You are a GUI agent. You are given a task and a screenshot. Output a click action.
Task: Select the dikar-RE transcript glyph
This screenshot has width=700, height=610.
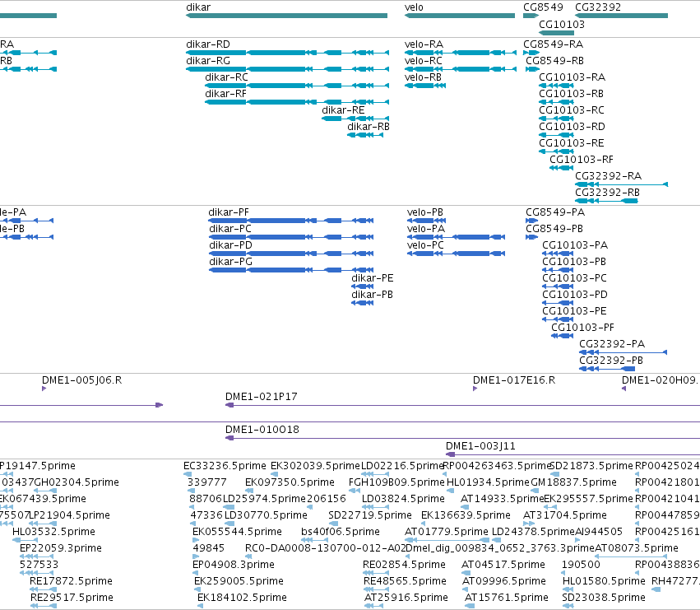(x=355, y=119)
